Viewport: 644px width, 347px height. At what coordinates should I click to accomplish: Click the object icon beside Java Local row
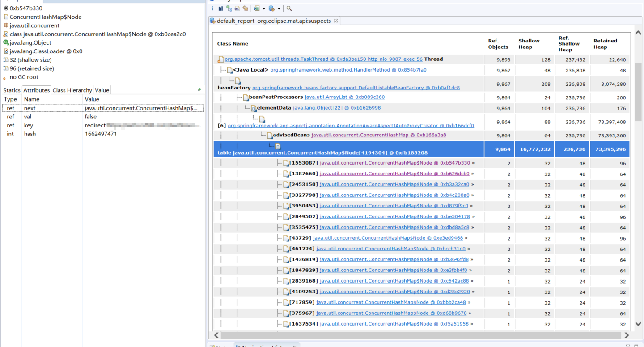coord(230,70)
